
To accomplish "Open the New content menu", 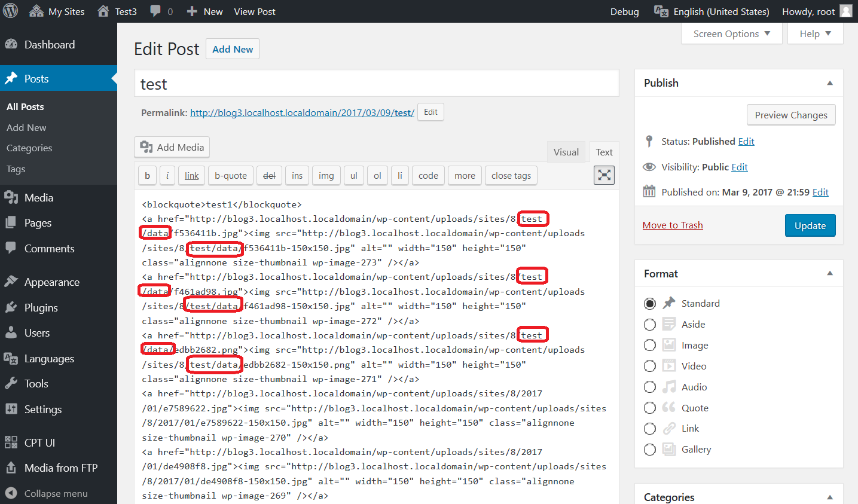I will tap(204, 11).
